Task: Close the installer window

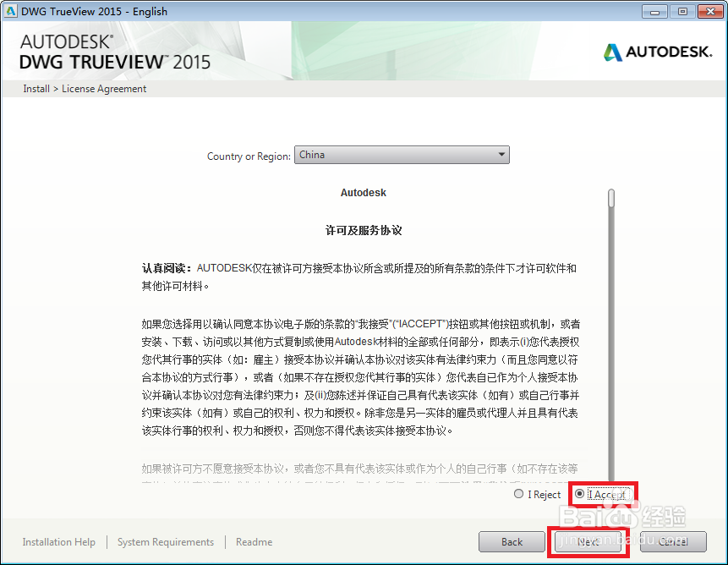Action: click(x=710, y=12)
